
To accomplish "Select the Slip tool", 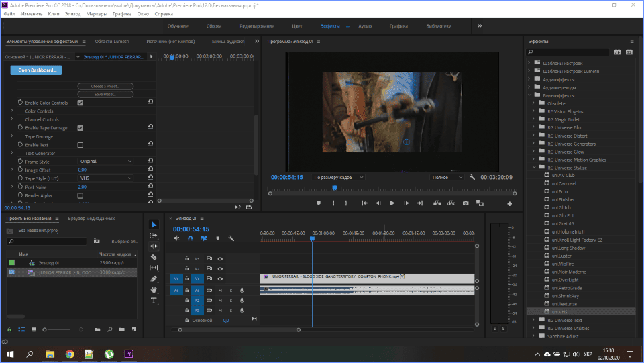I will (x=154, y=268).
